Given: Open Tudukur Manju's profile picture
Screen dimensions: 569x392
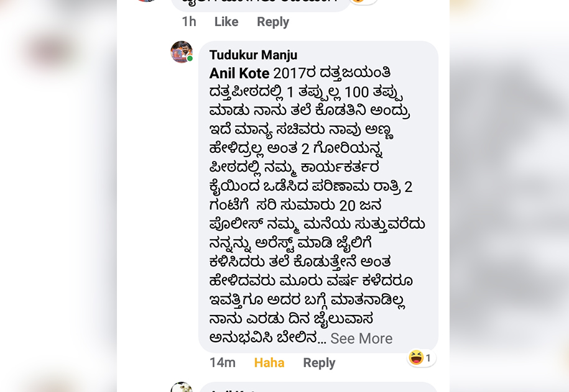Looking at the screenshot, I should 182,52.
